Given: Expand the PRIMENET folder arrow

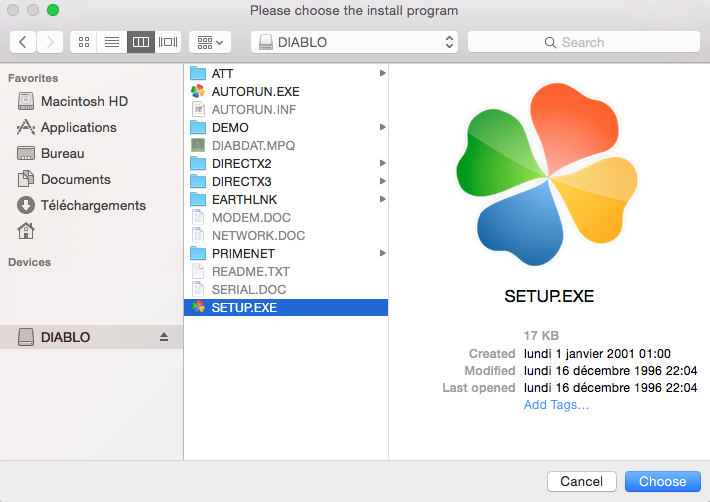Looking at the screenshot, I should pos(383,253).
